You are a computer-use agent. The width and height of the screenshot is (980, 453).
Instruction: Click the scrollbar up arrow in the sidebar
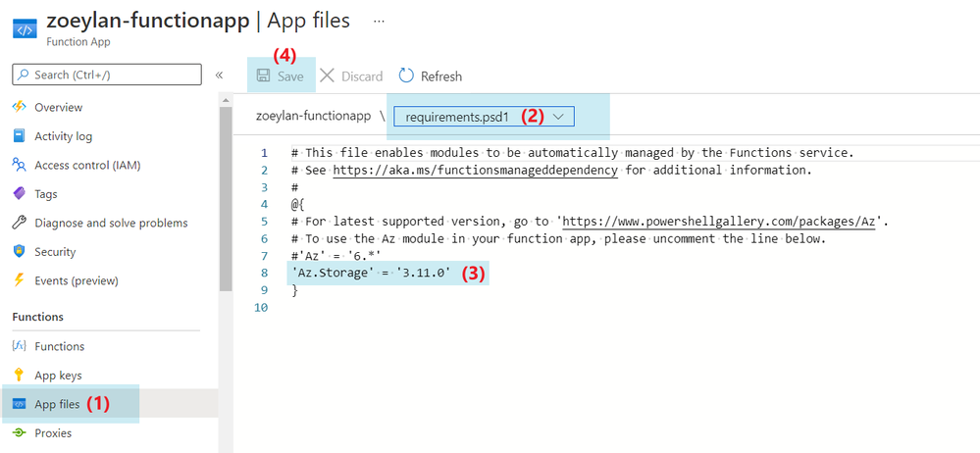pyautogui.click(x=226, y=99)
